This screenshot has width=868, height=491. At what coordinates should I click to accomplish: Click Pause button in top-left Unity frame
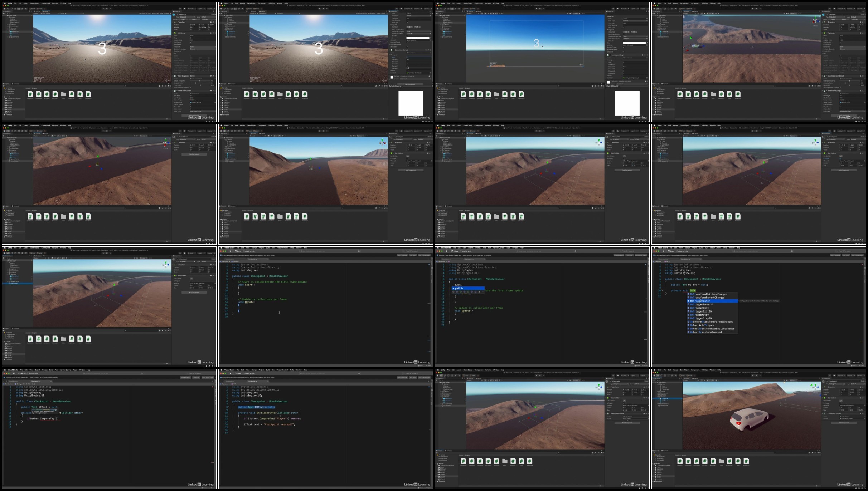click(x=107, y=9)
